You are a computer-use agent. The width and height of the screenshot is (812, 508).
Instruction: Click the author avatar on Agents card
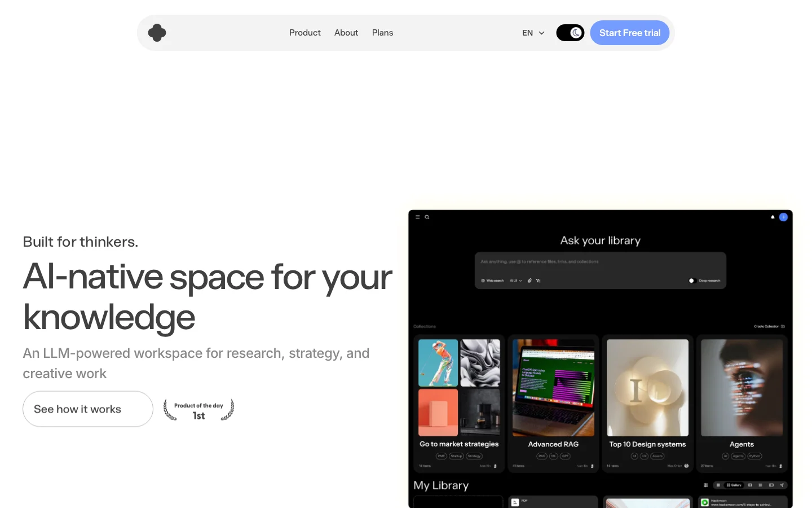point(781,466)
